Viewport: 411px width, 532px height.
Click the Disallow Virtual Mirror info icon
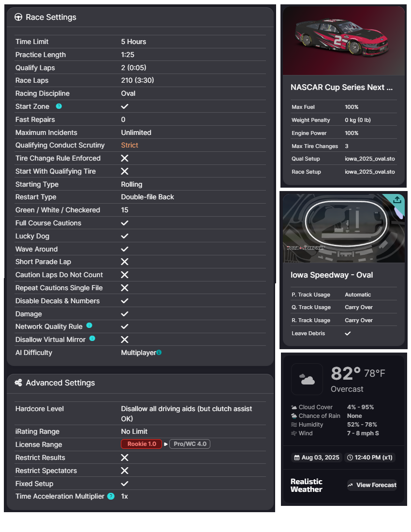(92, 339)
